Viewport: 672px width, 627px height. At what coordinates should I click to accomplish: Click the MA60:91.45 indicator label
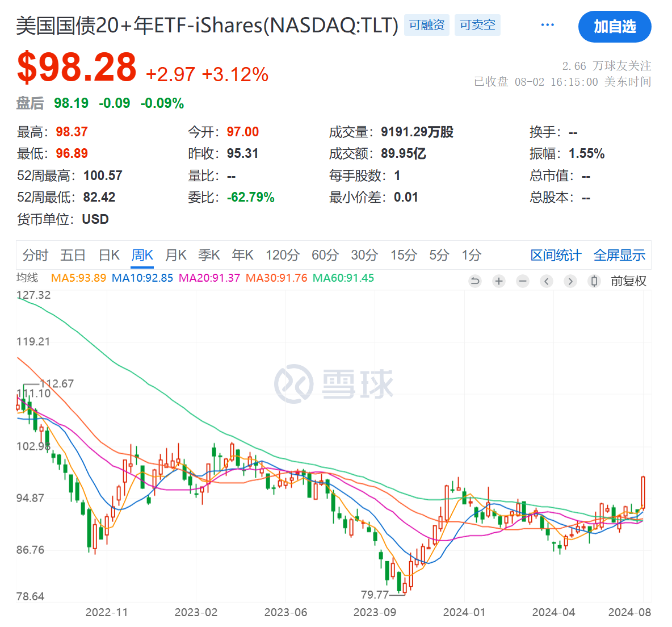click(343, 278)
